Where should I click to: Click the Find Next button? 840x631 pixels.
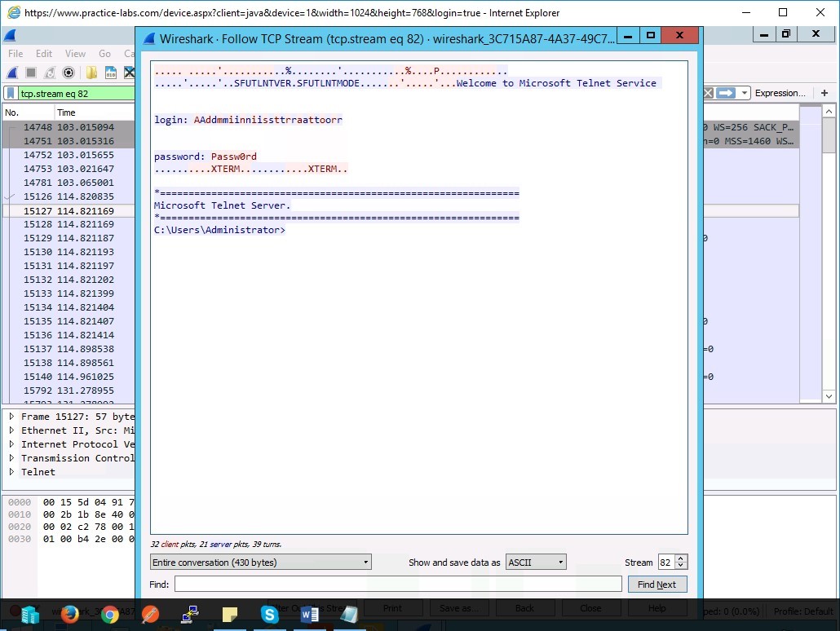[657, 585]
